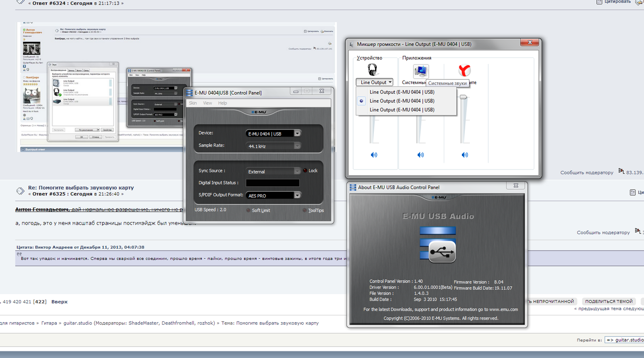Click the E-MU USB logo in About window
This screenshot has height=358, width=644.
(437, 245)
